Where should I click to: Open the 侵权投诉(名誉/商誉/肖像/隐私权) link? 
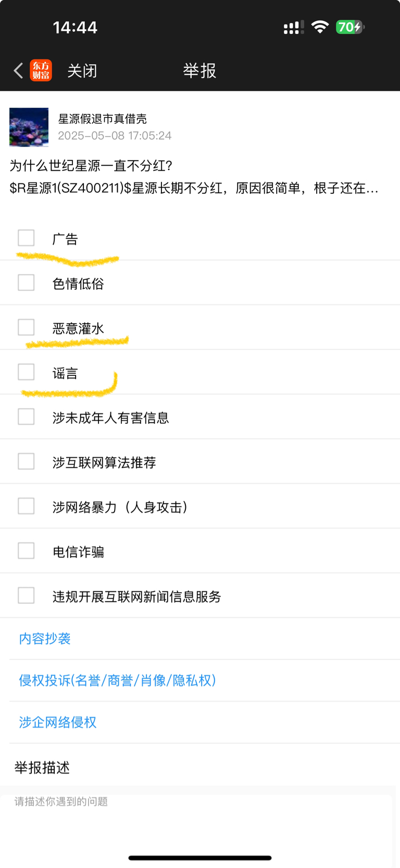point(117,680)
